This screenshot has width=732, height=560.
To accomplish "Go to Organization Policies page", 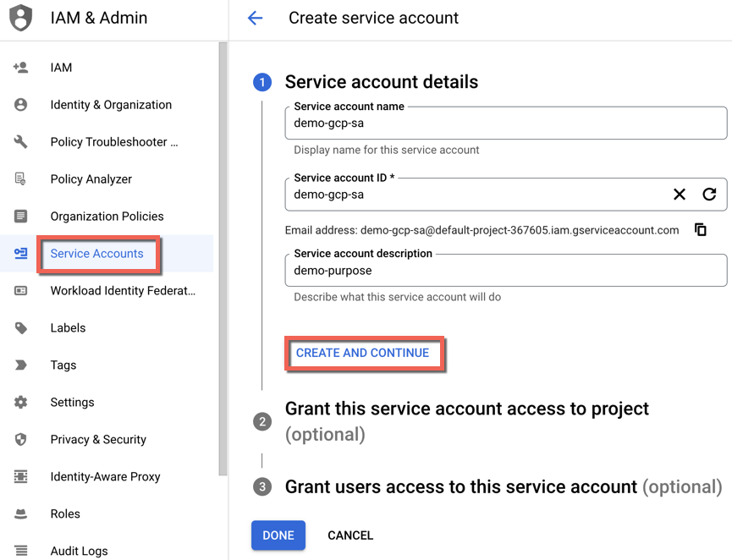I will [107, 216].
